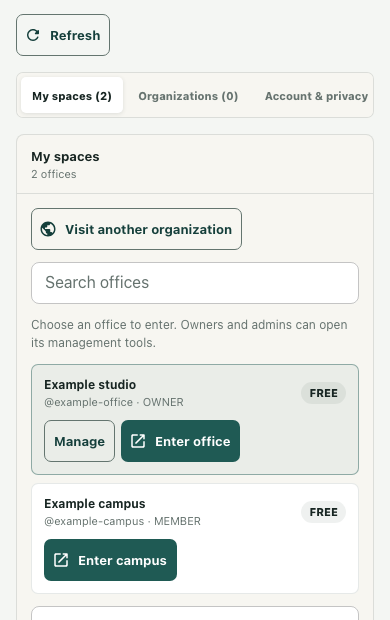Open the Organizations (0) tab

[x=188, y=96]
